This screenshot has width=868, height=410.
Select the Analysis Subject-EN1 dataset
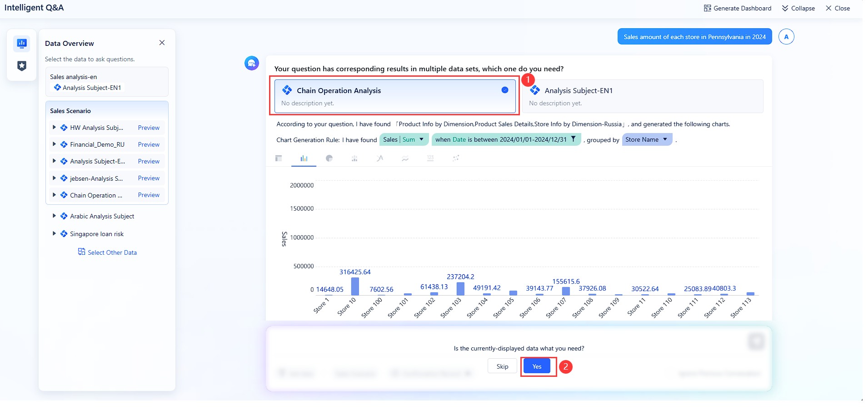642,96
